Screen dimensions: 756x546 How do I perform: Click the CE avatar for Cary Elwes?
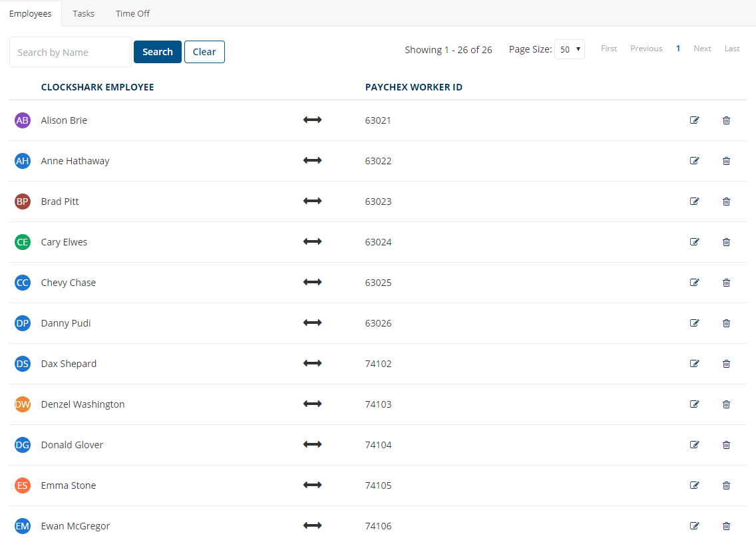pos(23,241)
